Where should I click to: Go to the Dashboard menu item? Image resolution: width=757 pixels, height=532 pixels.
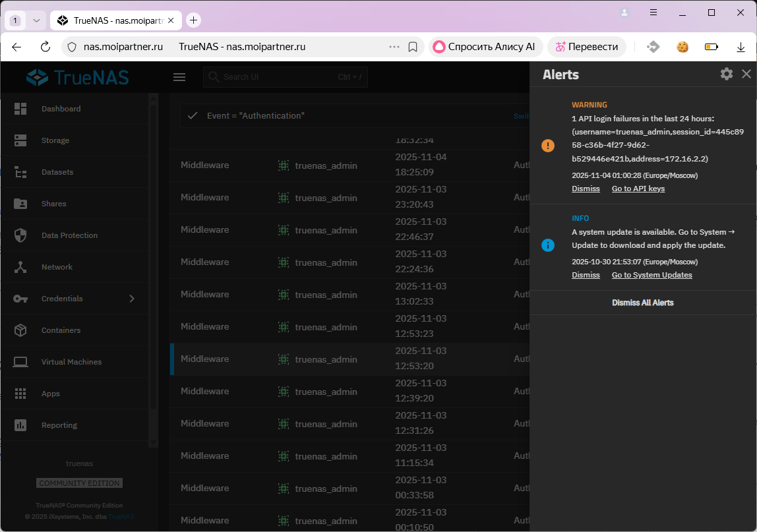pos(61,109)
